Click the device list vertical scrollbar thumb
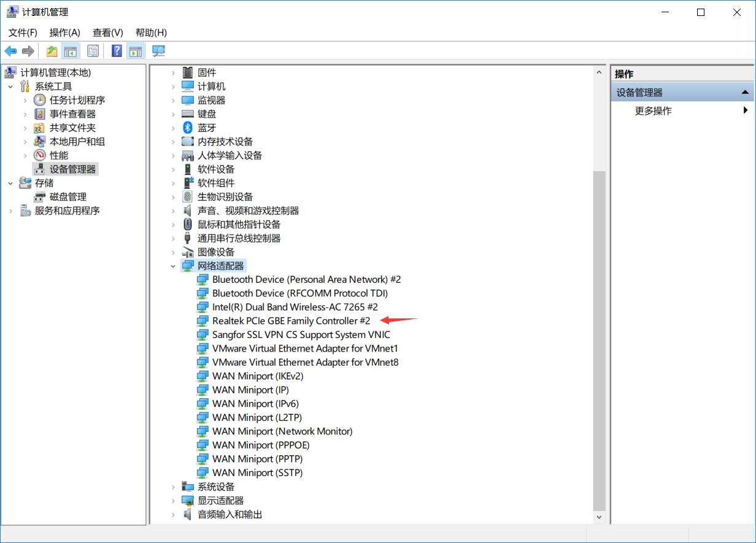Image resolution: width=756 pixels, height=543 pixels. tap(600, 341)
